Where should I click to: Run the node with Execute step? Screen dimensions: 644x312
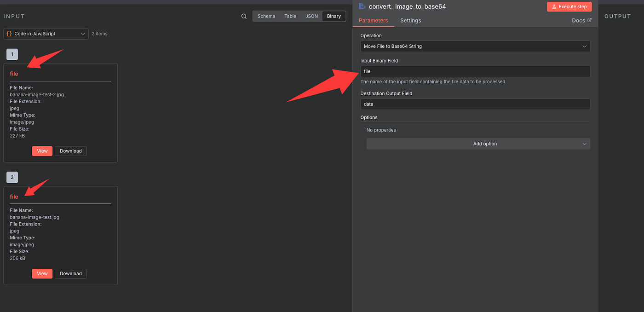(569, 6)
